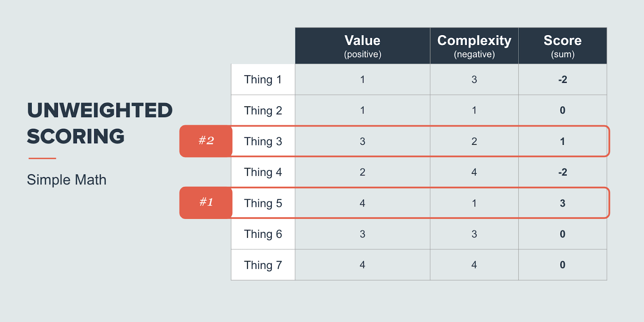Screen dimensions: 644x322
Task: Click Thing 1 score cell showing -2
Action: click(x=563, y=79)
